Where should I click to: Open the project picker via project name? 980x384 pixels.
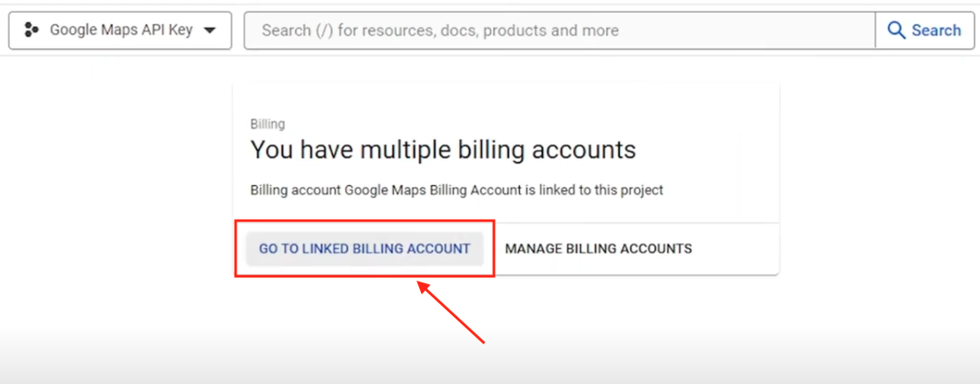(120, 30)
